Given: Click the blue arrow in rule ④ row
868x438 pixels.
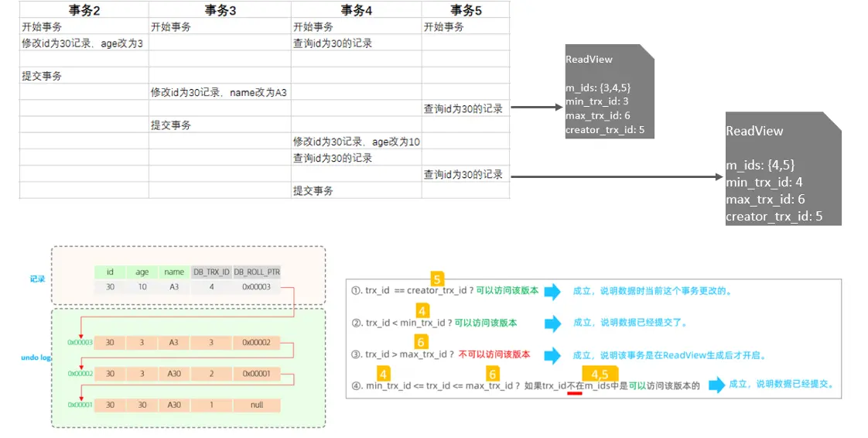Looking at the screenshot, I should [717, 385].
